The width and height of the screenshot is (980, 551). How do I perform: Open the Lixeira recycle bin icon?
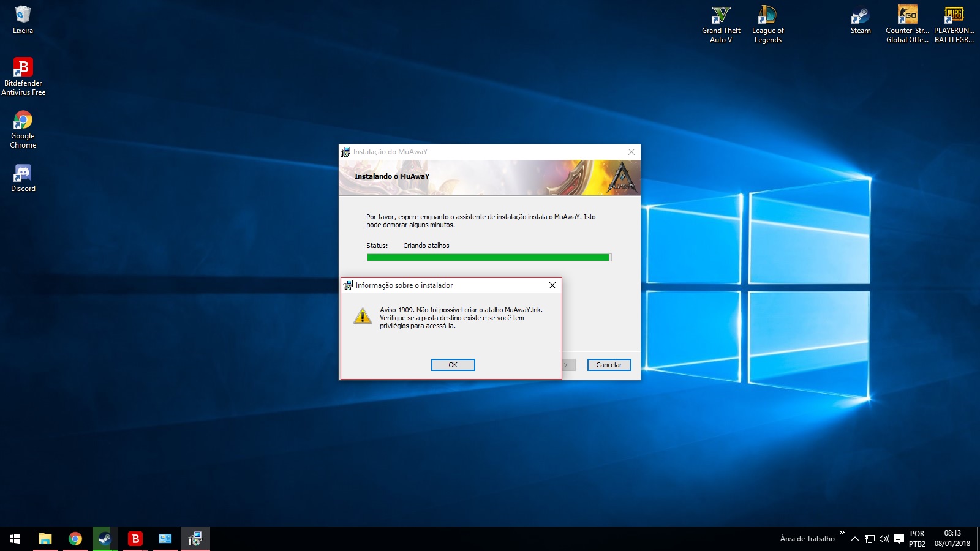[23, 20]
